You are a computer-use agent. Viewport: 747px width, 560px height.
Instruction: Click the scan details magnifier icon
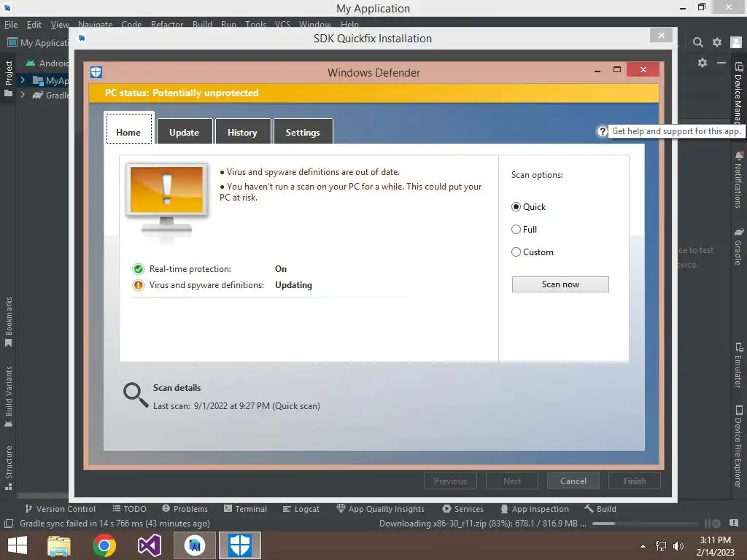[x=136, y=395]
